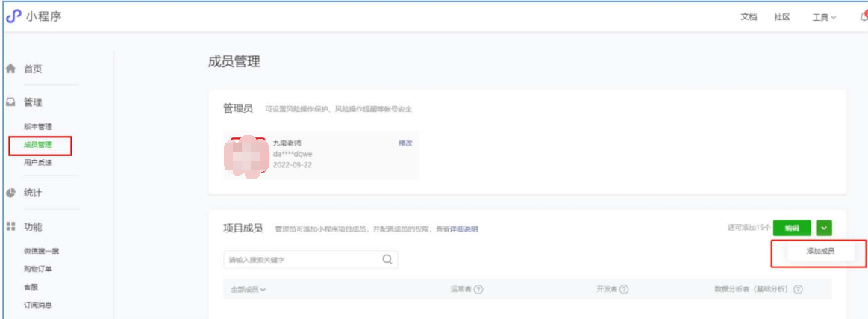Expand the 全部成员 filter dropdown
Screen dimensions: 868x319
tap(248, 289)
